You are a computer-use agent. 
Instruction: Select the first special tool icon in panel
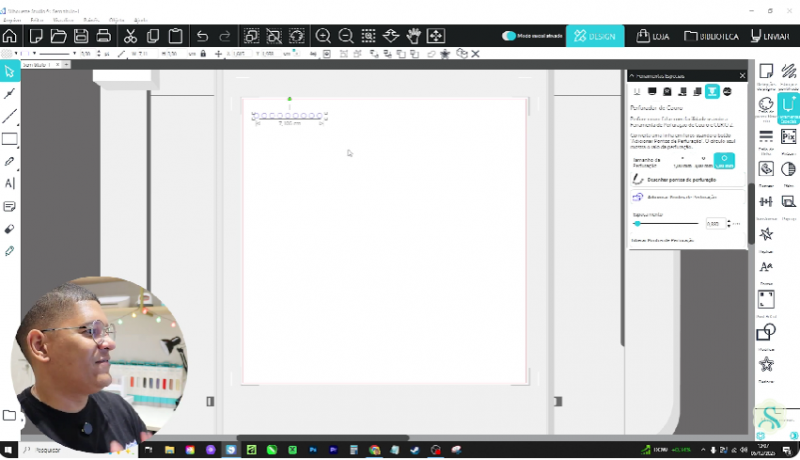coord(637,91)
